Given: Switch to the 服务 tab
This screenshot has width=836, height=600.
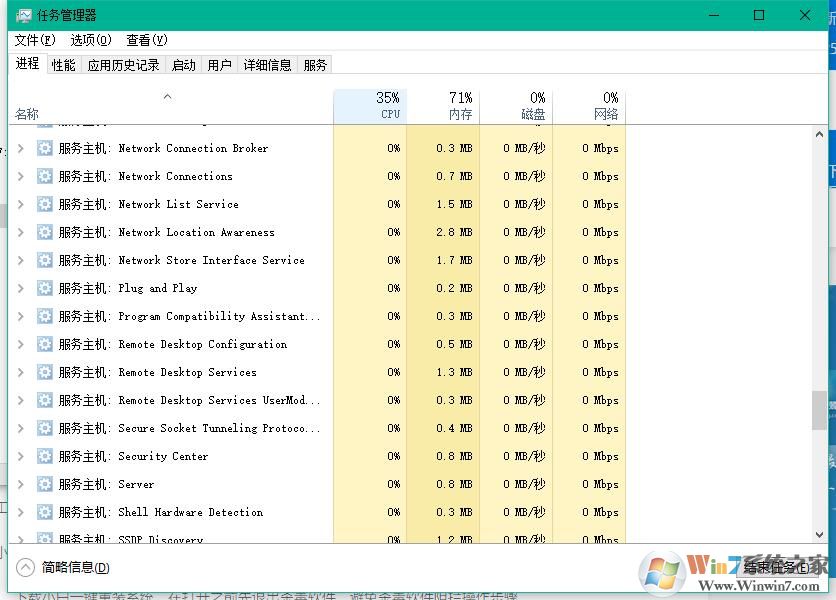Looking at the screenshot, I should (315, 64).
